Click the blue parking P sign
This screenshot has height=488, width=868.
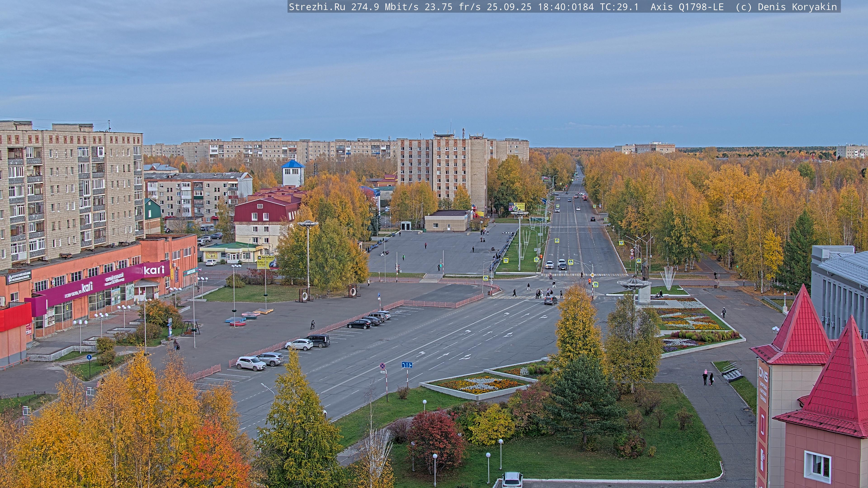click(379, 295)
